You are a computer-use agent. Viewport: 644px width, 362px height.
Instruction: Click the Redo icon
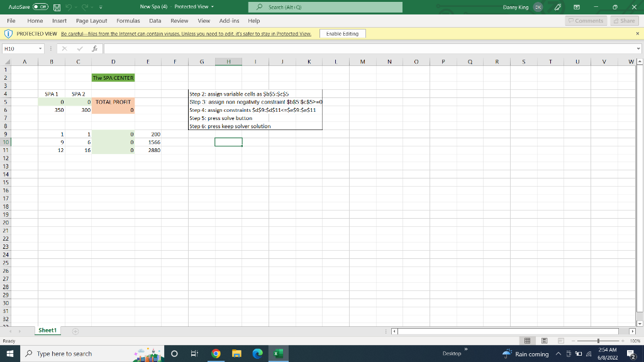tap(84, 7)
